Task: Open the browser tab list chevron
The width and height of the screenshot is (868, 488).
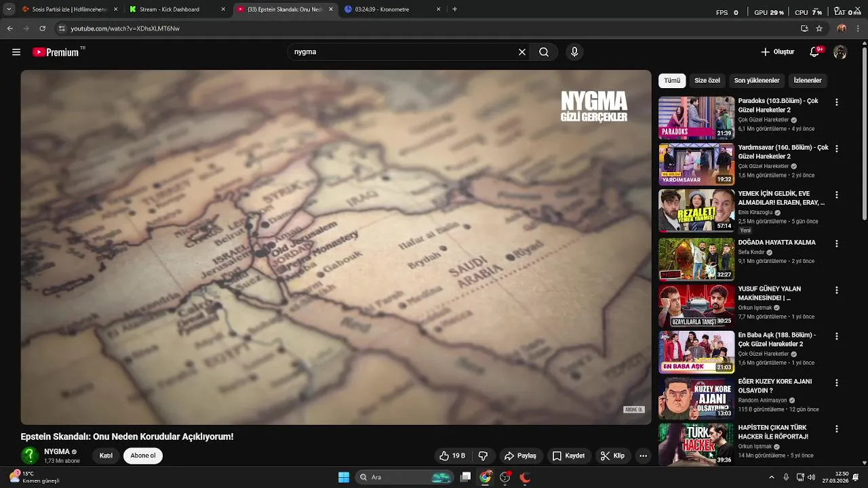Action: click(x=9, y=9)
